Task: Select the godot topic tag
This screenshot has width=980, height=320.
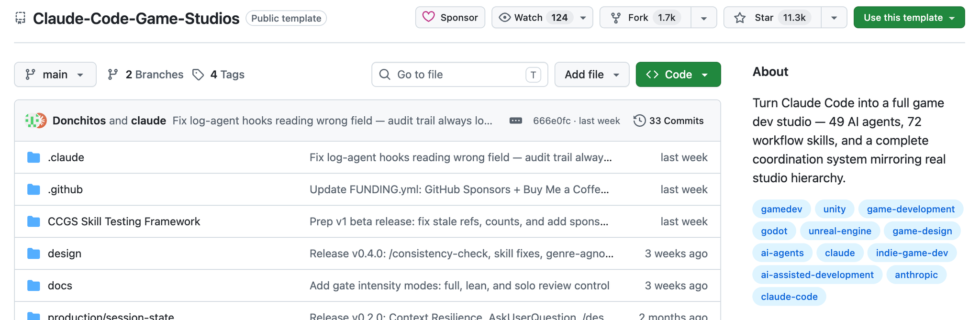Action: click(x=774, y=231)
